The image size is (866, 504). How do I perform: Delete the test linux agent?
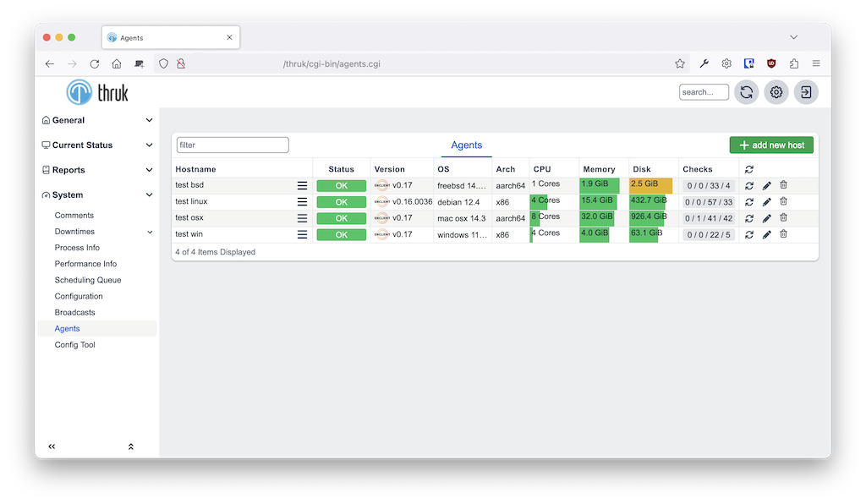[783, 201]
